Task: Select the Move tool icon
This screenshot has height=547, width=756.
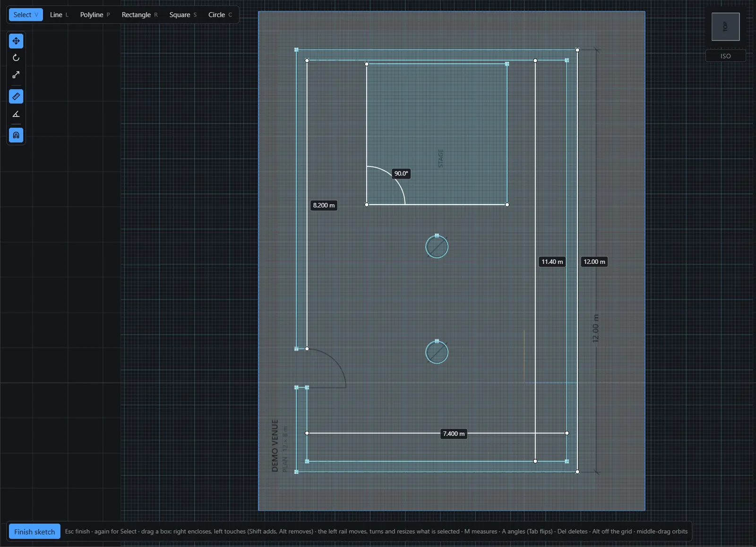Action: [16, 41]
